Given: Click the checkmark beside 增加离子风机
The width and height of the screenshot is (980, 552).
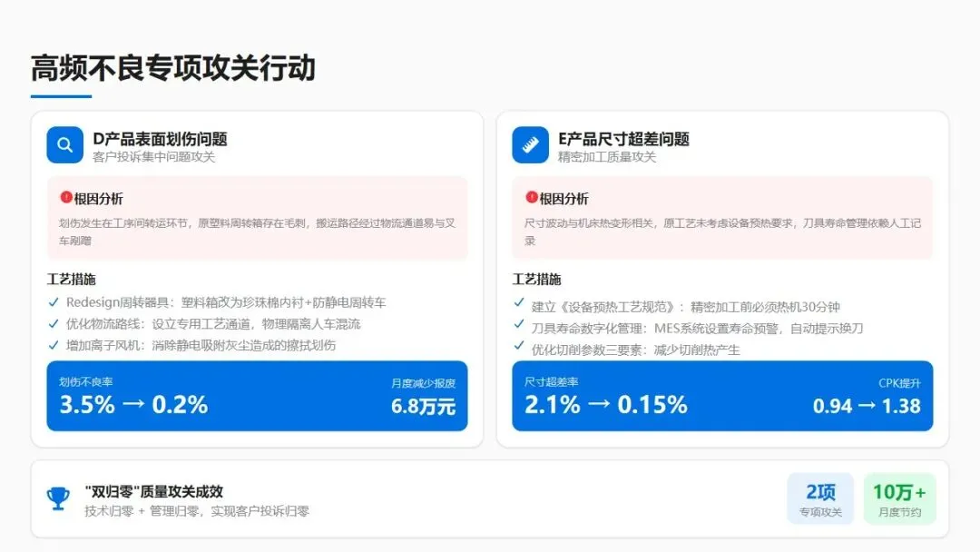Looking at the screenshot, I should (x=54, y=345).
